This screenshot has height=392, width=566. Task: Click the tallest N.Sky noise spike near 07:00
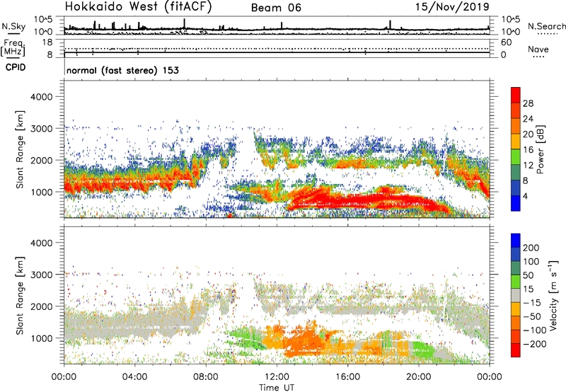pos(185,23)
